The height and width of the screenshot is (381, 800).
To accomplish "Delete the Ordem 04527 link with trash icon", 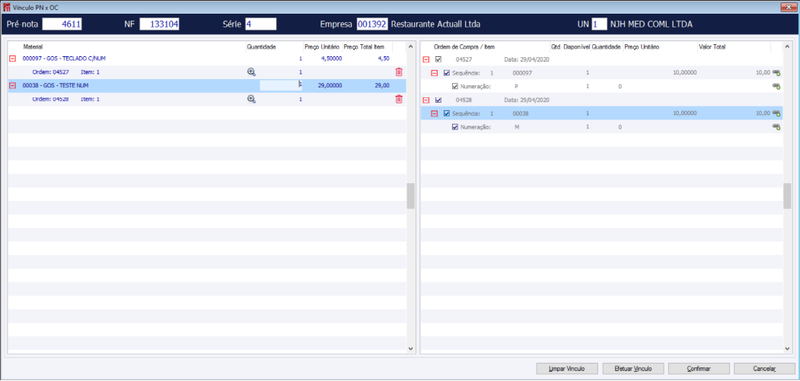I will pyautogui.click(x=399, y=72).
